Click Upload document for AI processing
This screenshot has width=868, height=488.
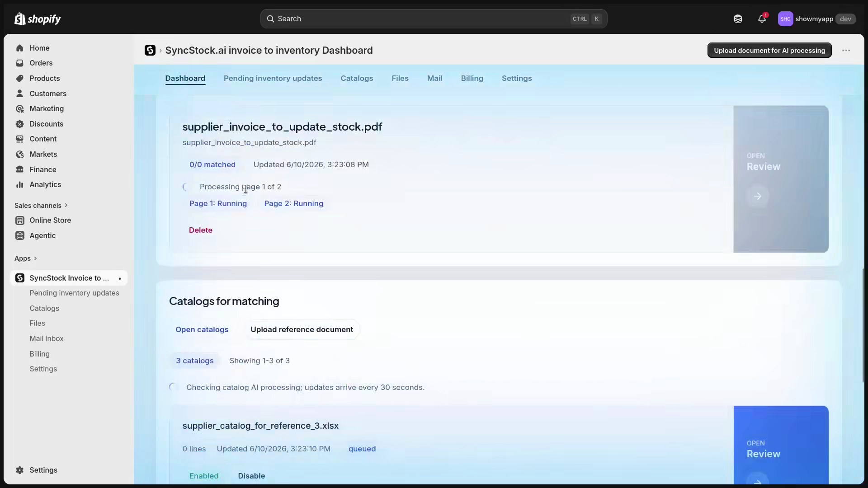click(769, 51)
